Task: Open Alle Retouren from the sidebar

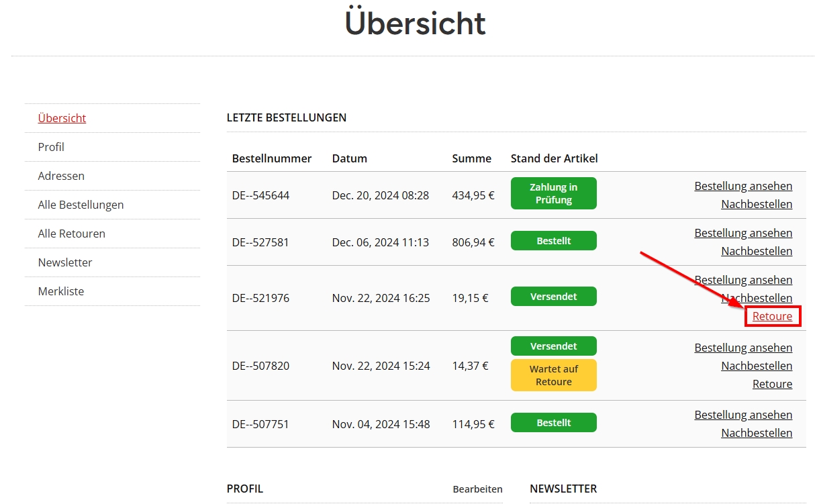Action: (x=71, y=233)
